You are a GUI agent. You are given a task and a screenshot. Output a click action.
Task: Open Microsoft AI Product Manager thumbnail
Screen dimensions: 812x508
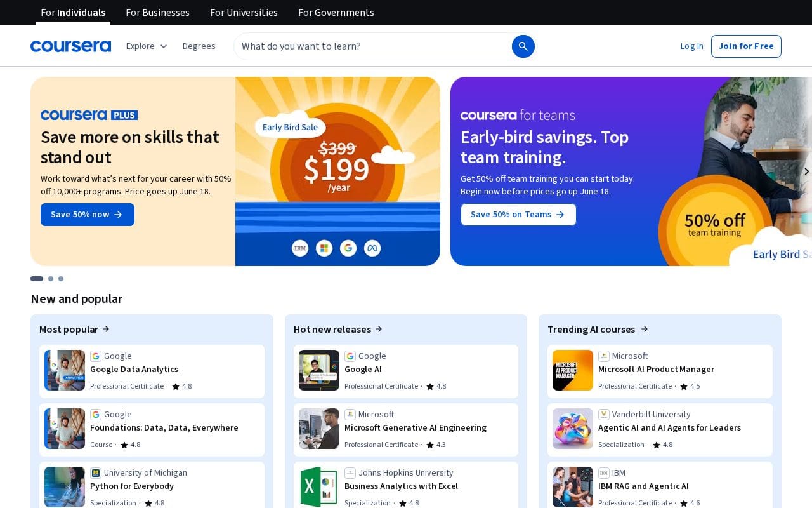573,370
